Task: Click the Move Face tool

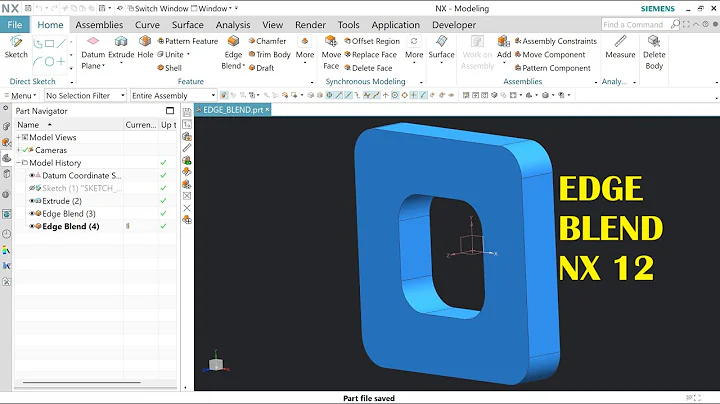Action: click(x=331, y=53)
